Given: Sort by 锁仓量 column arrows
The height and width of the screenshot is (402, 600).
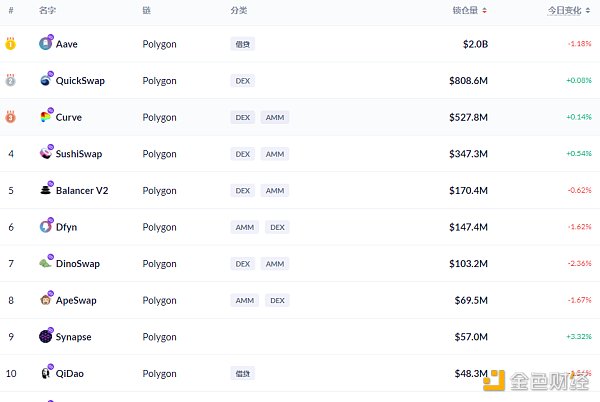Looking at the screenshot, I should (484, 10).
